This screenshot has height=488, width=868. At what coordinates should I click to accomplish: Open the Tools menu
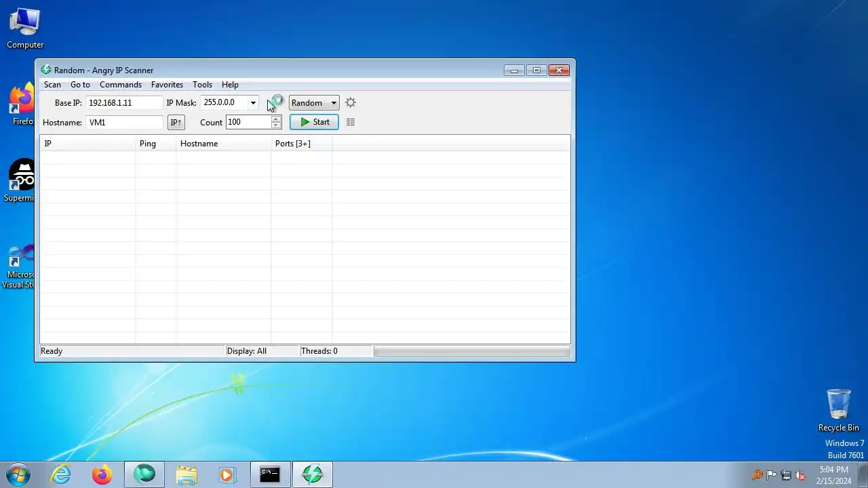point(202,85)
